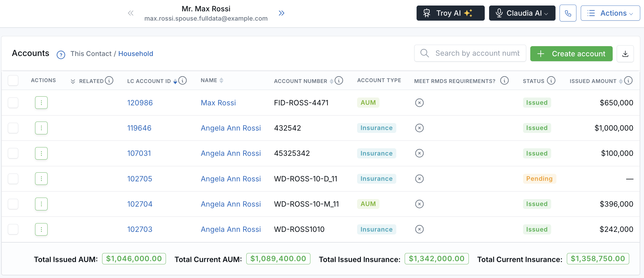Launch Troy AI assistant
644x278 pixels.
pos(451,13)
